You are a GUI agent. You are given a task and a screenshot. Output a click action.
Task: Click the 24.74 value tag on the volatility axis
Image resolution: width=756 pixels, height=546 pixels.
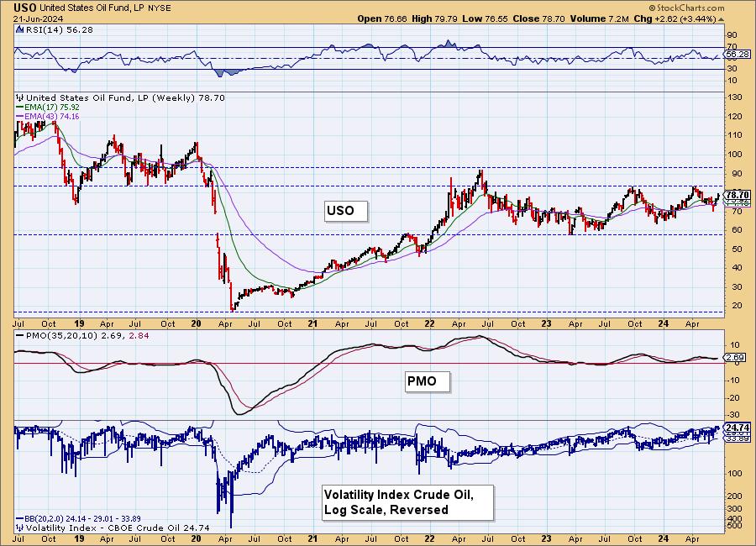point(738,428)
